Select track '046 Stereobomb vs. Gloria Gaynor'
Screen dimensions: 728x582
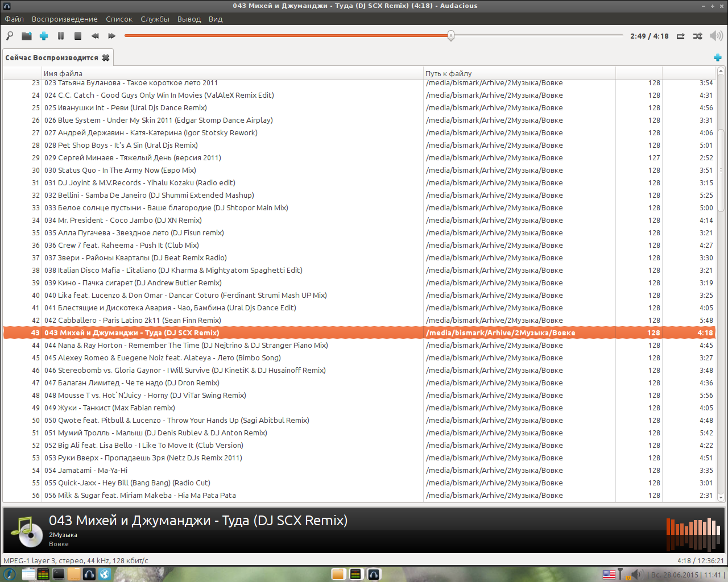click(358, 371)
